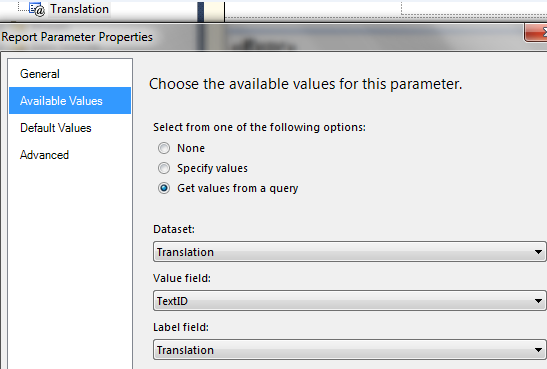
Task: Open the General properties page
Action: pos(40,74)
